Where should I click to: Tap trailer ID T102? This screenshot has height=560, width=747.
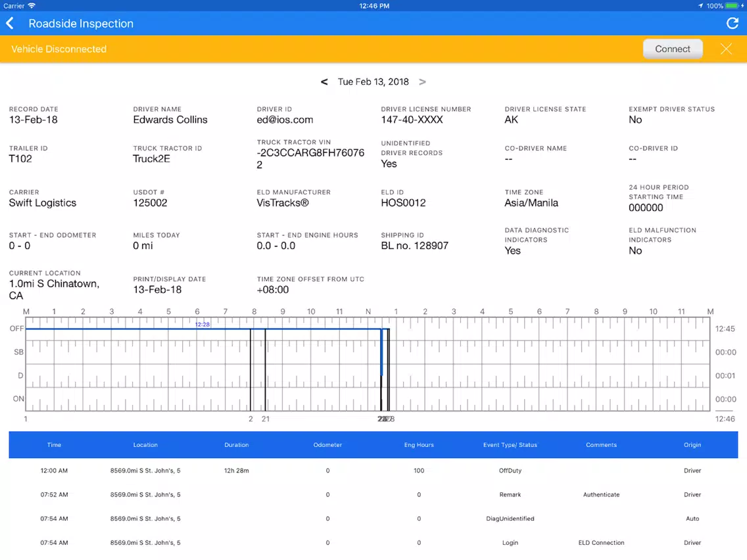coord(20,159)
